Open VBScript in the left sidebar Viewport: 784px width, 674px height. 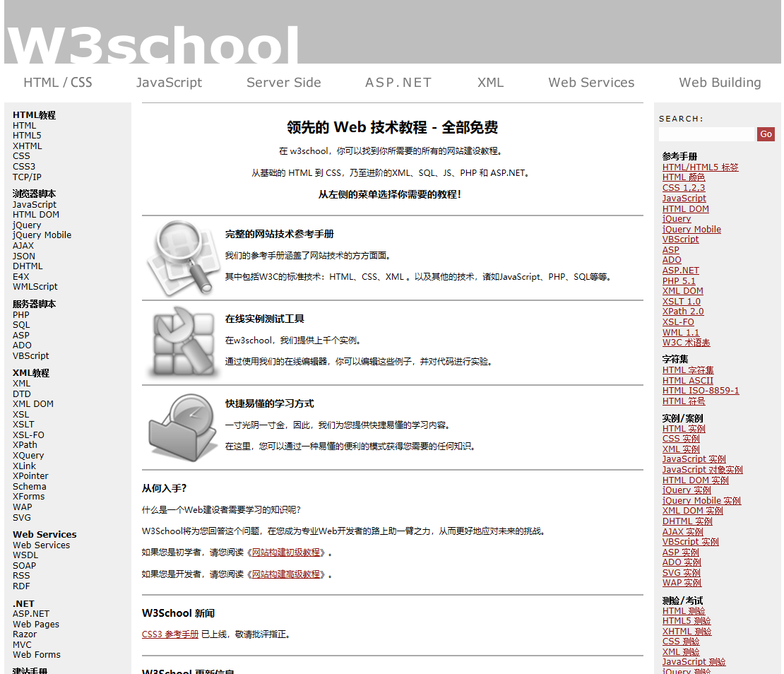(x=31, y=356)
